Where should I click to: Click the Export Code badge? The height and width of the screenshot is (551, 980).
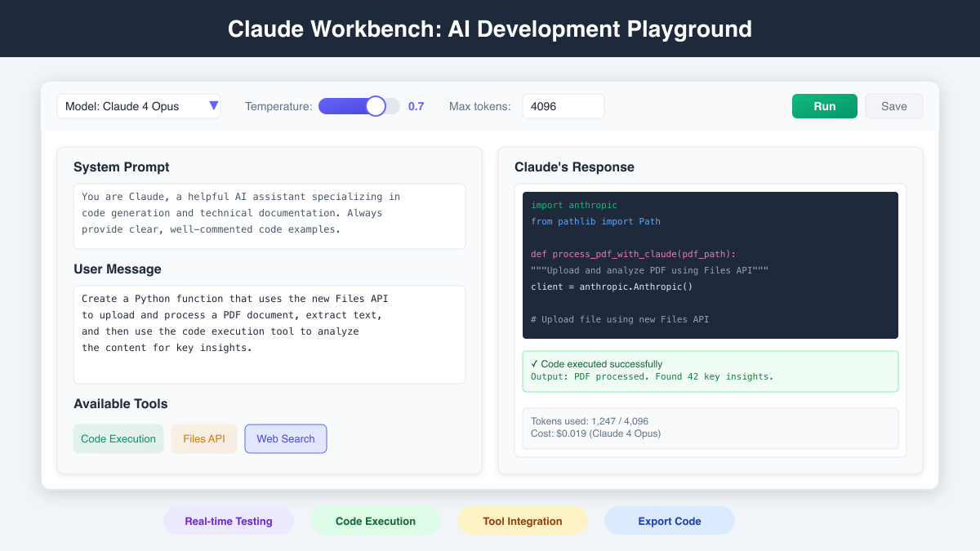click(x=670, y=521)
